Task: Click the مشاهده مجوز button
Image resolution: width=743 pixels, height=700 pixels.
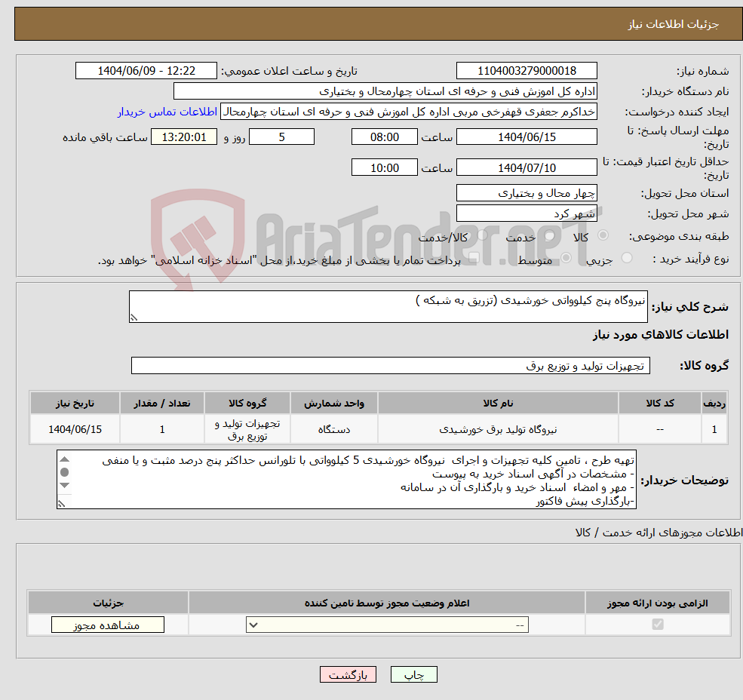Action: (x=107, y=625)
